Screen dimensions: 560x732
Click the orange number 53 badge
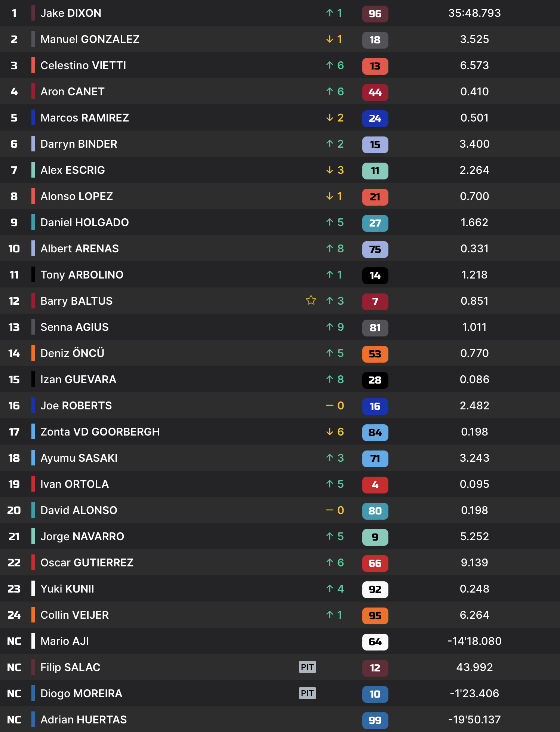375,354
